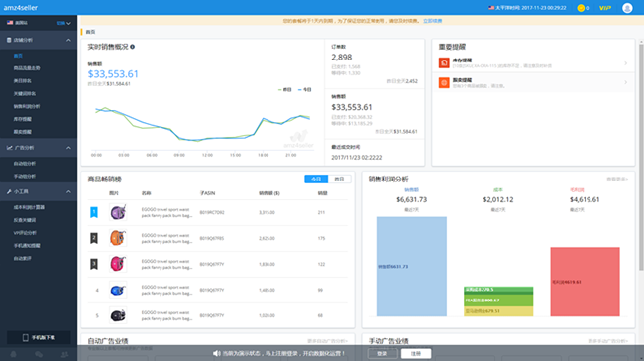Viewport: 644px width, 361px height.
Task: Click the yellow cost bar segment
Action: [x=498, y=311]
